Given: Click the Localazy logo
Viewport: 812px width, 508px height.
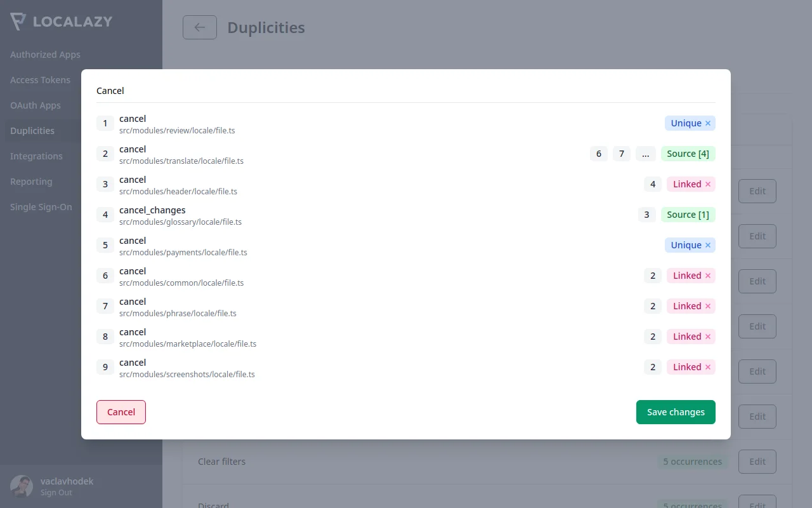Looking at the screenshot, I should pos(62,21).
